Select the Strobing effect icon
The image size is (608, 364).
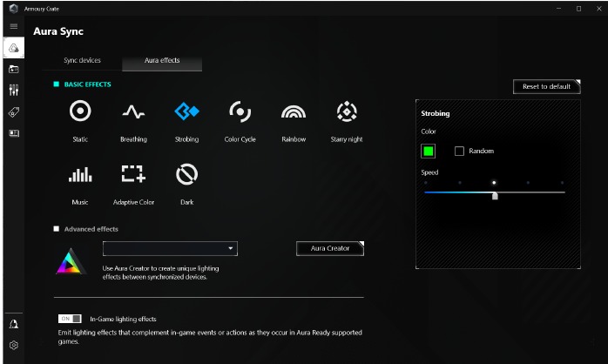click(x=186, y=111)
